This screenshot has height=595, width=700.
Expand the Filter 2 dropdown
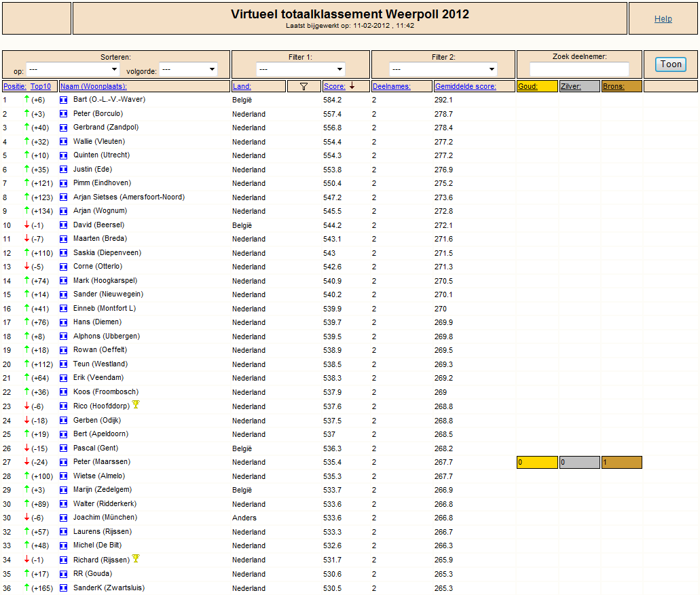(x=443, y=69)
